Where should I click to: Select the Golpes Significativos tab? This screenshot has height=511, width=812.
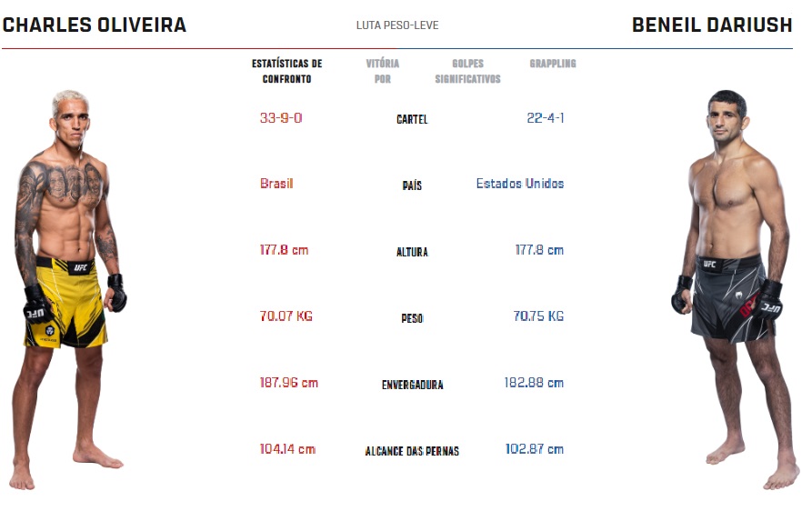(467, 71)
